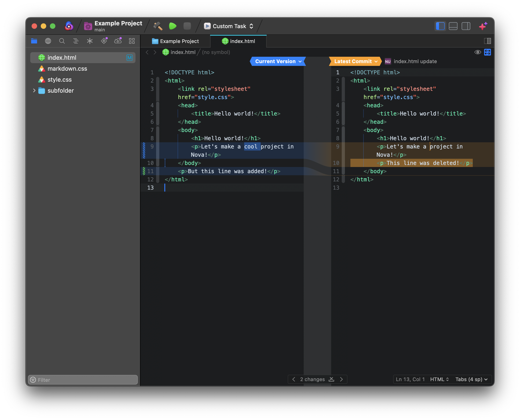
Task: Click the added line text 'But this line was added!'
Action: (x=227, y=171)
